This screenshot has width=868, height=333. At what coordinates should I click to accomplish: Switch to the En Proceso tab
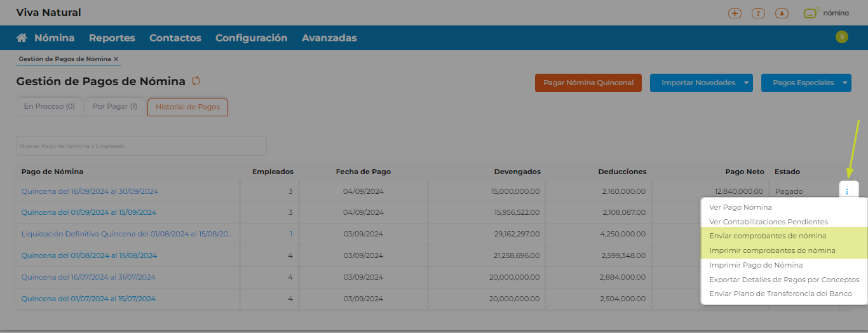(x=49, y=107)
